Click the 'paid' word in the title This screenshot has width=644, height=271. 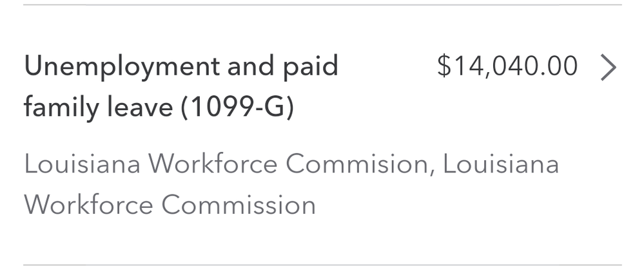click(x=311, y=66)
